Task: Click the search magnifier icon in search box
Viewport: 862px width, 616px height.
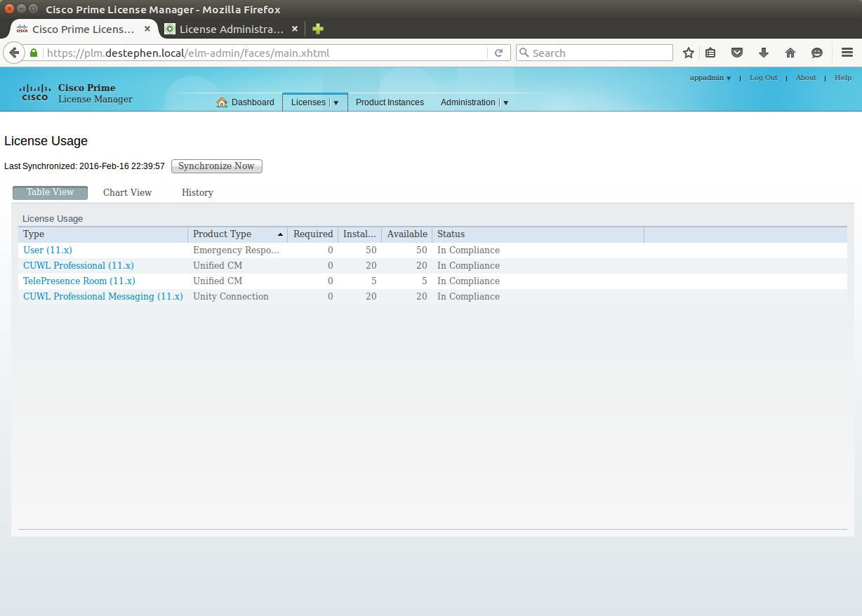Action: (x=524, y=53)
